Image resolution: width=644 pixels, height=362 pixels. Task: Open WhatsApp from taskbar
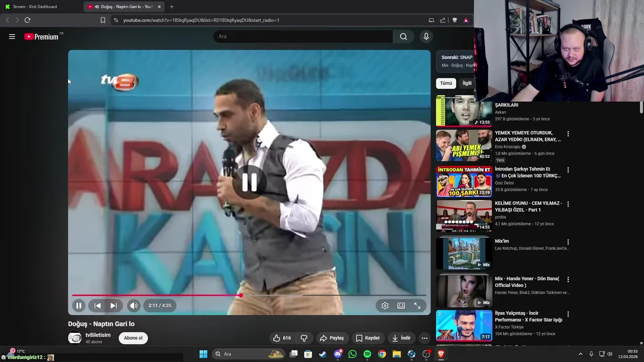[352, 354]
